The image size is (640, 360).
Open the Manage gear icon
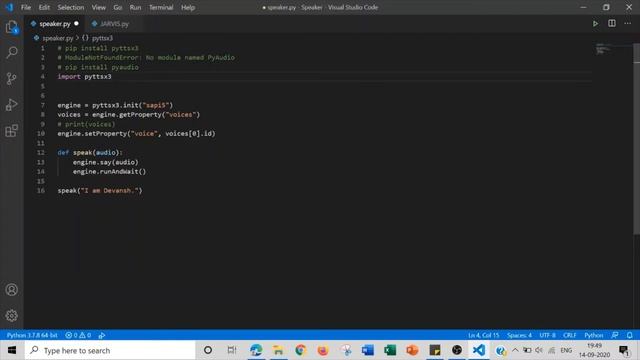tap(12, 315)
